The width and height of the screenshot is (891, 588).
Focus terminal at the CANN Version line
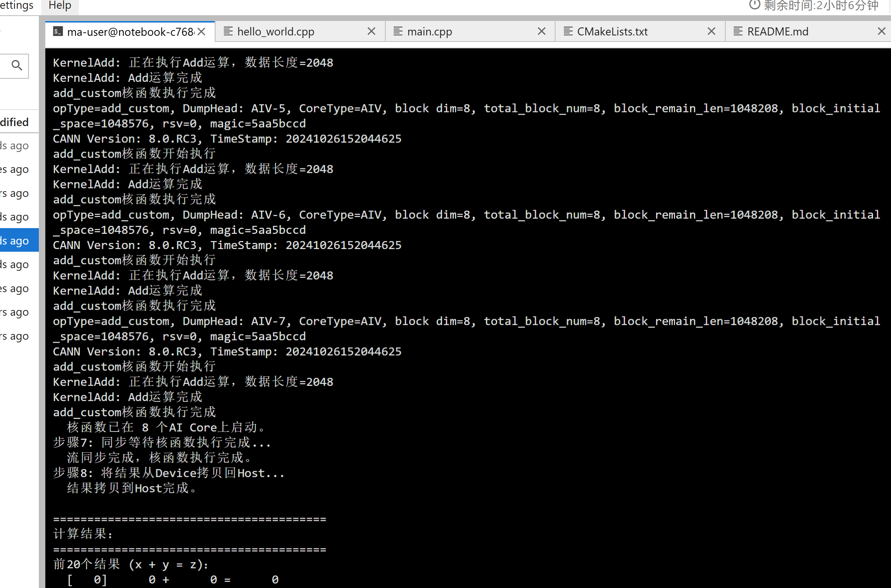(x=227, y=139)
